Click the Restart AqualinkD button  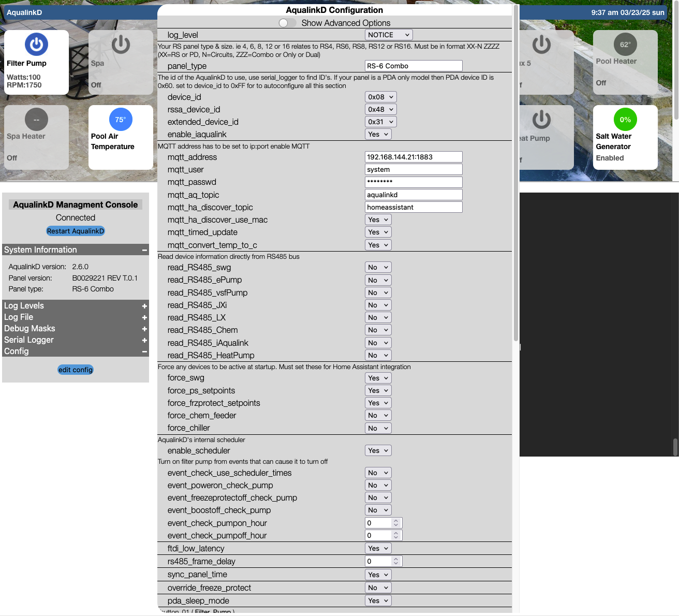[76, 231]
